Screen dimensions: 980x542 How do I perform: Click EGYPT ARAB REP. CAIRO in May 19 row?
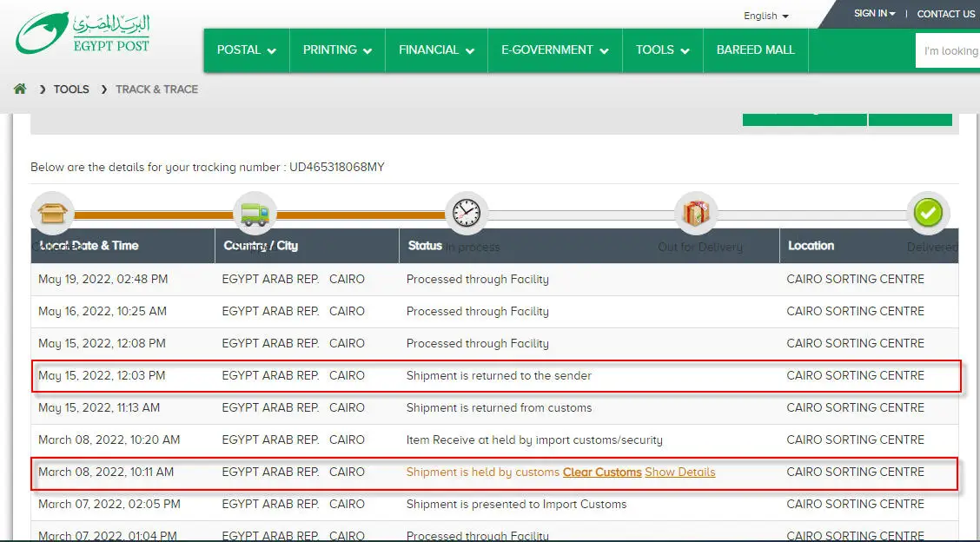click(293, 280)
